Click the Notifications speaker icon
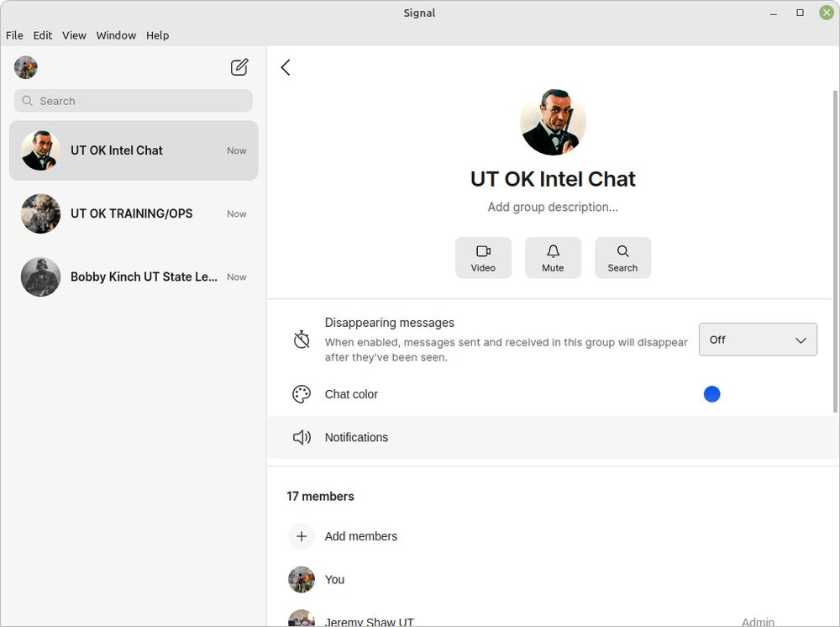The image size is (840, 627). pos(302,437)
